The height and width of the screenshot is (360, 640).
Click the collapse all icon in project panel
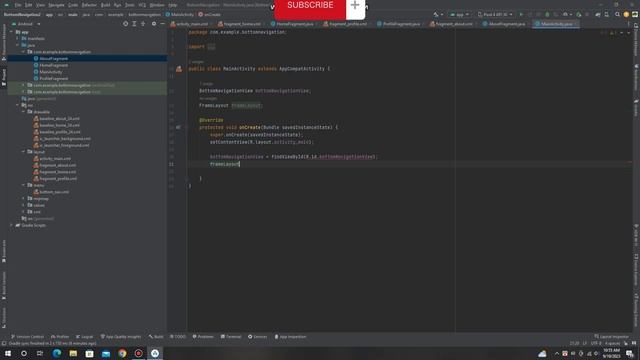(143, 24)
